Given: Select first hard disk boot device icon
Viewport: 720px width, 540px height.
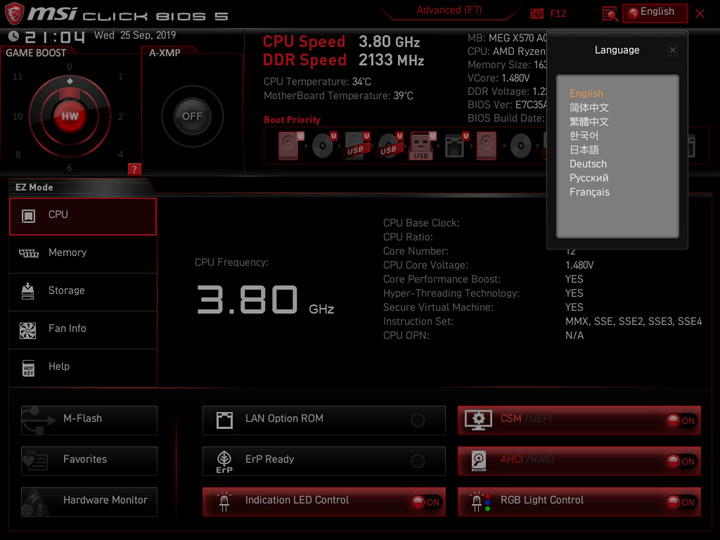Looking at the screenshot, I should [289, 146].
